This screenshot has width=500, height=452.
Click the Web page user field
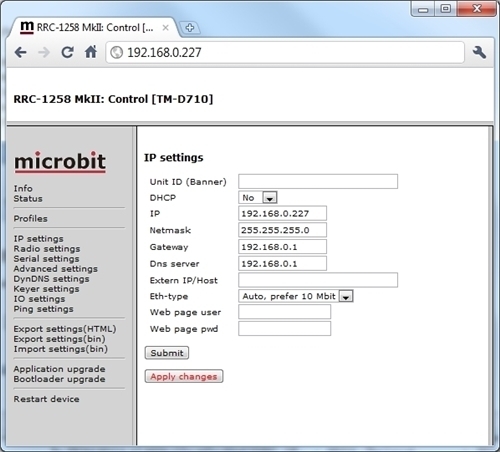pyautogui.click(x=284, y=312)
